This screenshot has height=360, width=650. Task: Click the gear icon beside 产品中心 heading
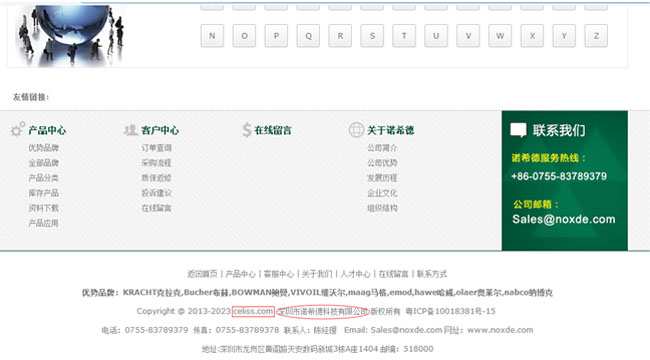click(x=18, y=129)
